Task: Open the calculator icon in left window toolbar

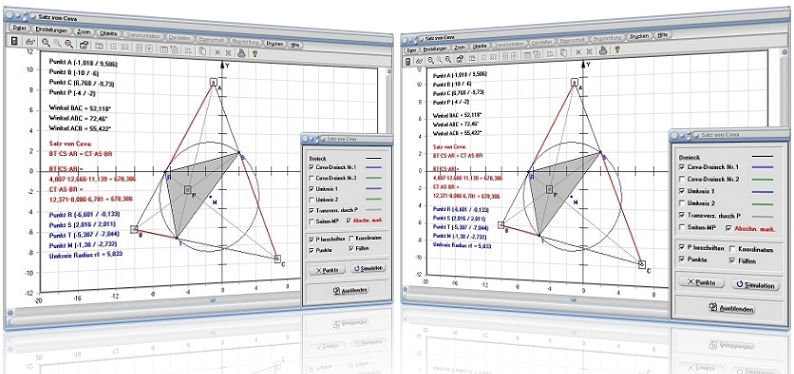Action: click(x=15, y=41)
